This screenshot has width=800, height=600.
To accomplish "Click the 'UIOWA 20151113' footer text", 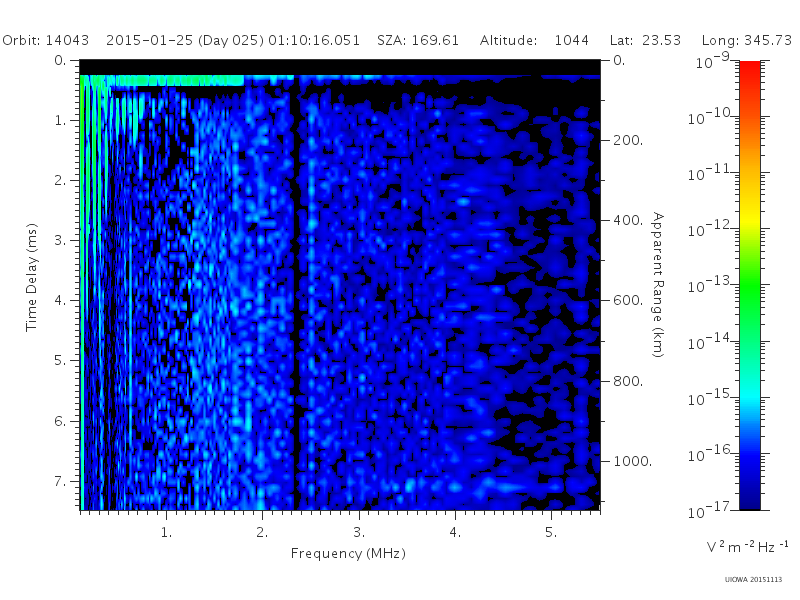I will (753, 580).
